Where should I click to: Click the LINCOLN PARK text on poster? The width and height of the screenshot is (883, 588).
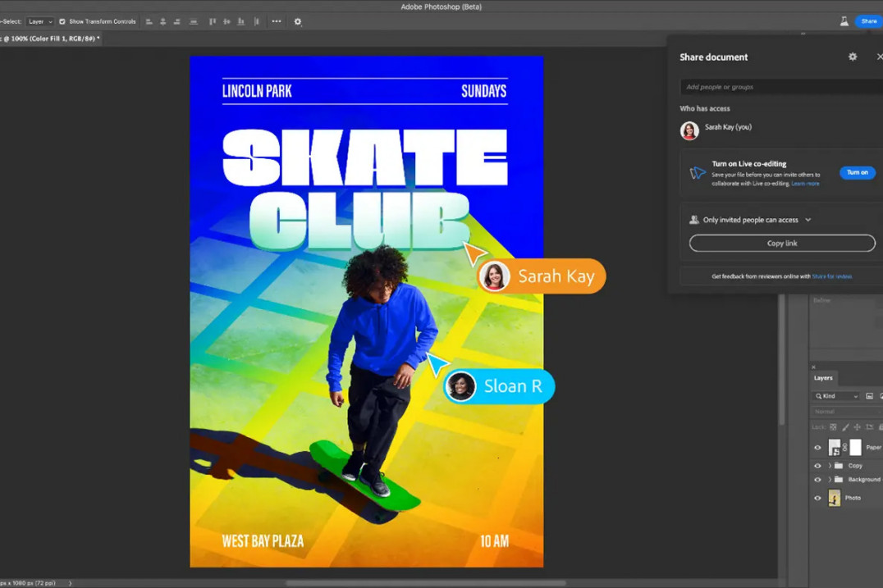pos(257,91)
